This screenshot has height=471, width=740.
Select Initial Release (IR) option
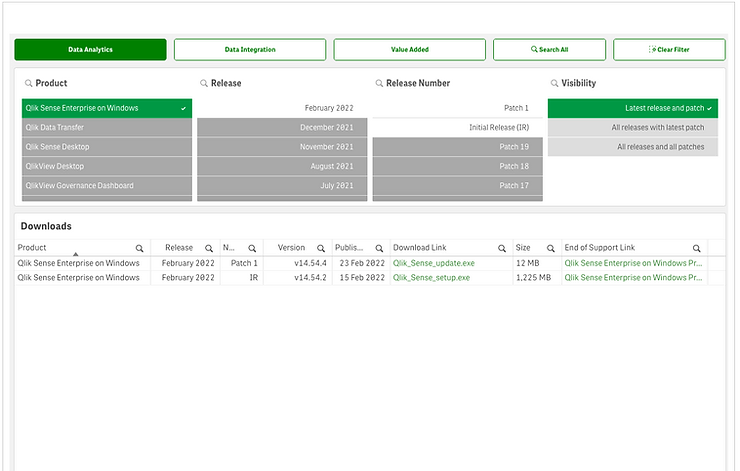(x=457, y=127)
